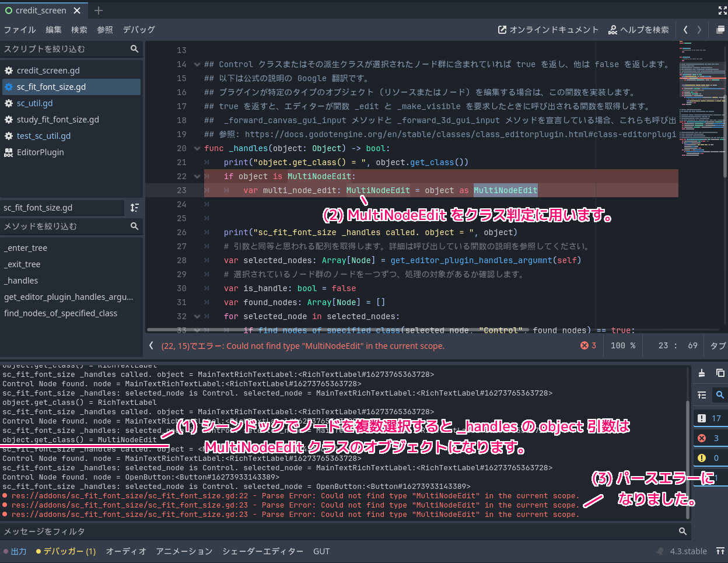Open study_fit_font_size.gd in script list
728x563 pixels.
tap(71, 120)
